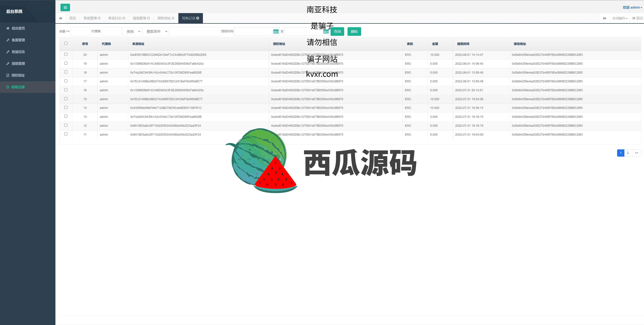Click the 删除 delete button
Image resolution: width=644 pixels, height=325 pixels.
click(x=354, y=32)
